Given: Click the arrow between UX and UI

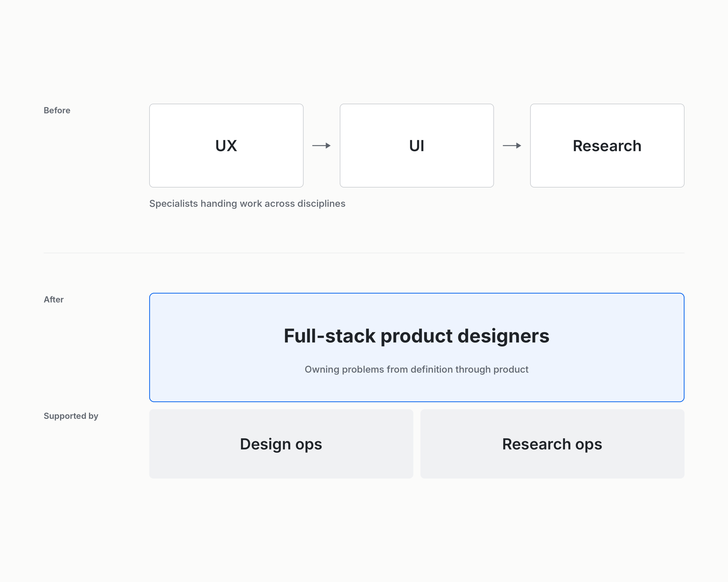Looking at the screenshot, I should pyautogui.click(x=321, y=145).
